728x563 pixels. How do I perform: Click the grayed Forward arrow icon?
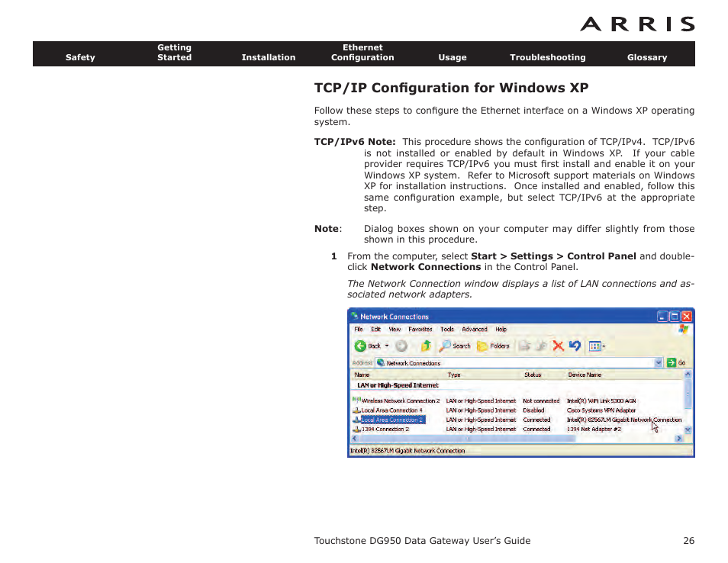coord(401,346)
